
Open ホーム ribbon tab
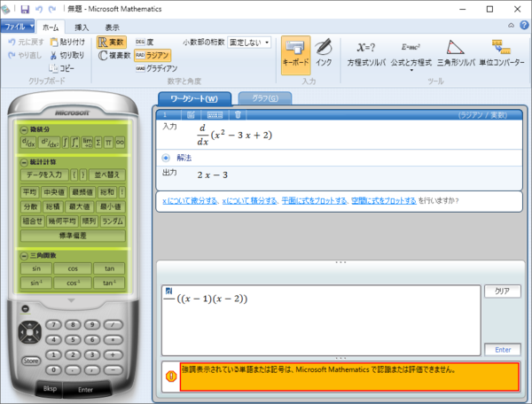point(51,27)
